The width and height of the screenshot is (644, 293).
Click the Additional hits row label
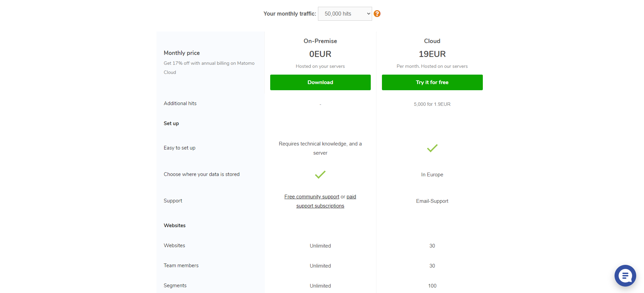click(x=180, y=103)
